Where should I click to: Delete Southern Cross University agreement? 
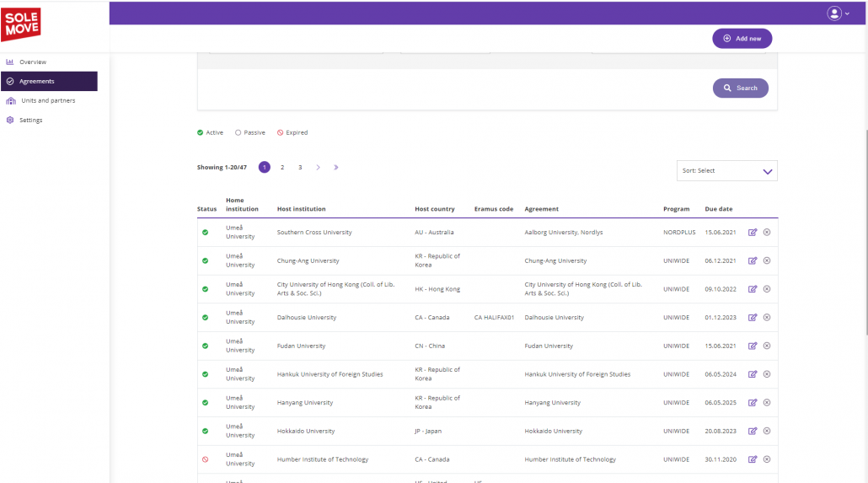[x=767, y=232]
